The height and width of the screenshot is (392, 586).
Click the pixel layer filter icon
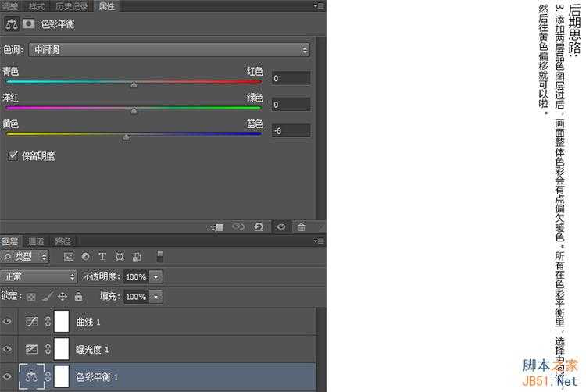pos(68,257)
